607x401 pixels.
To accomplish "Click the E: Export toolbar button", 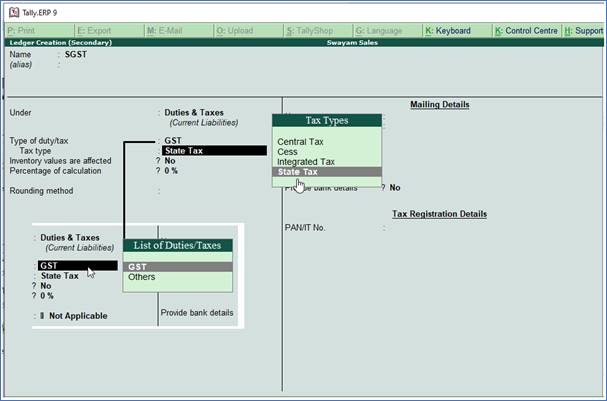I will [x=110, y=31].
